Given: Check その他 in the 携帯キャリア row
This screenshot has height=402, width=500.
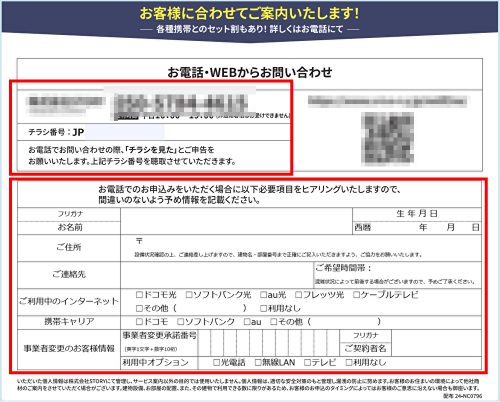Looking at the screenshot, I should click(x=274, y=322).
